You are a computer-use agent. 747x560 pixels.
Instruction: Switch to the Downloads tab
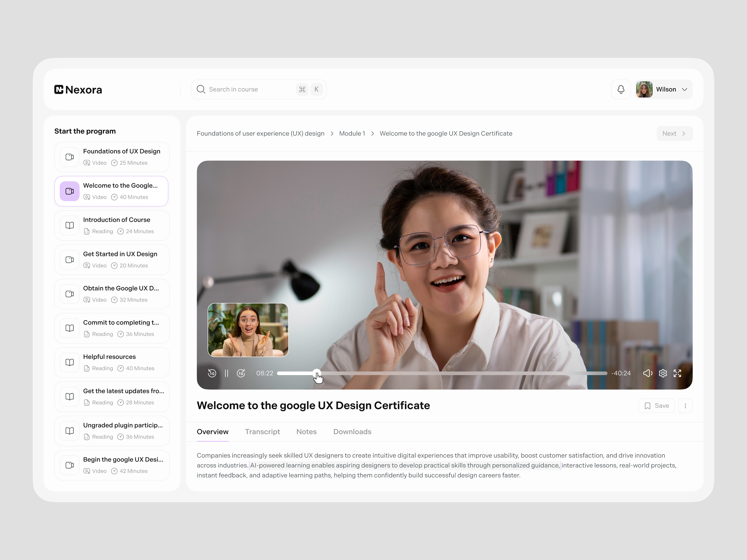click(352, 432)
